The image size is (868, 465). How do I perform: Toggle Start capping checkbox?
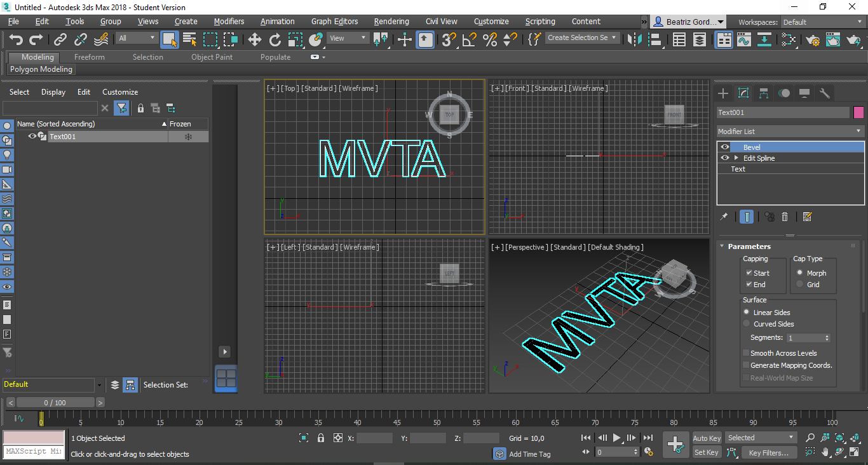(749, 273)
